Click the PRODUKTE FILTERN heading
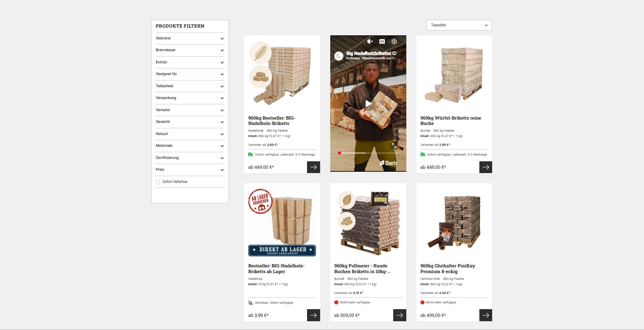 [180, 26]
